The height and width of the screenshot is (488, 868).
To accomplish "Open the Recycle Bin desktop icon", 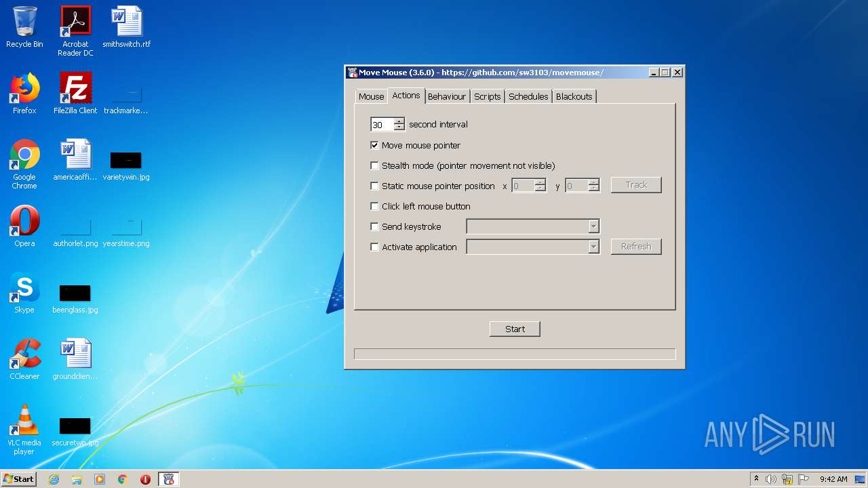I will coord(24,27).
